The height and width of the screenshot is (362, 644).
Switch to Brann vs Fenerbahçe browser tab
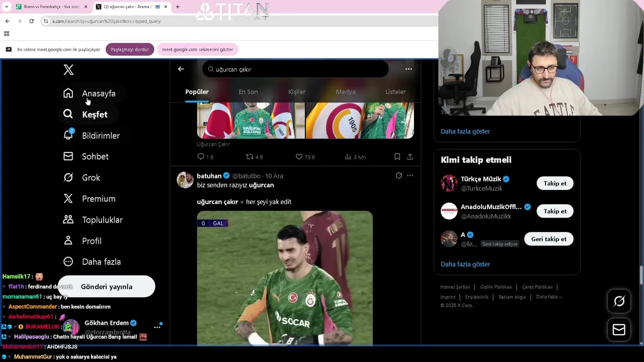click(x=51, y=7)
